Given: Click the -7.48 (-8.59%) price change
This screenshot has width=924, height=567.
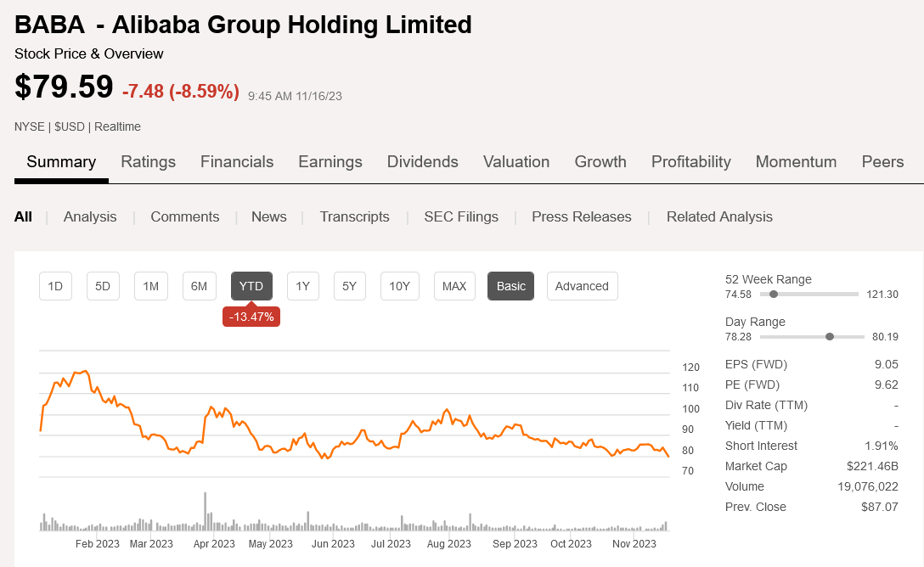Looking at the screenshot, I should click(x=181, y=92).
